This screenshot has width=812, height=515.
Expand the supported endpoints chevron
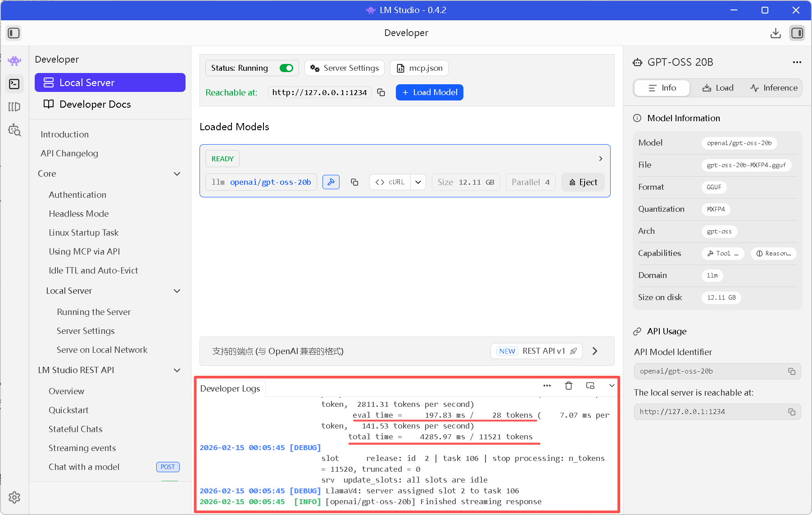[x=595, y=351]
